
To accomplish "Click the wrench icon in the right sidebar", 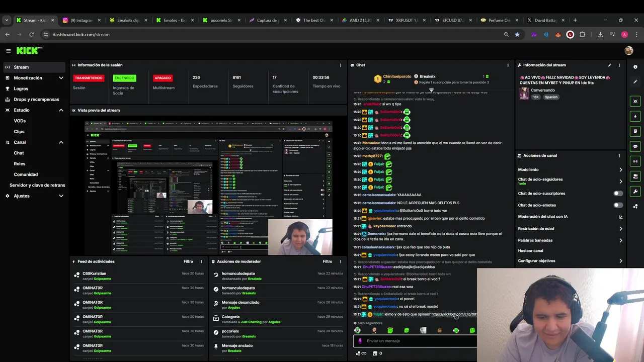I will tap(635, 191).
